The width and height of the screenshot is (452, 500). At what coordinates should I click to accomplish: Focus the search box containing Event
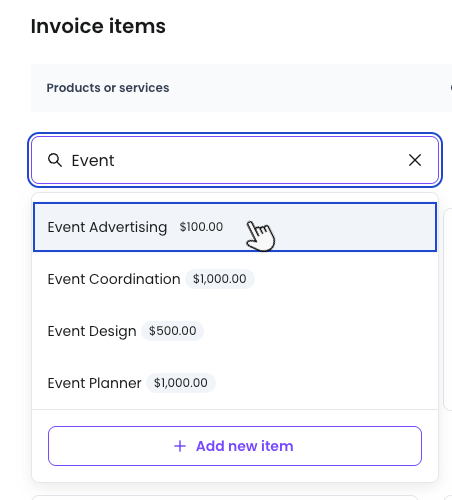235,160
